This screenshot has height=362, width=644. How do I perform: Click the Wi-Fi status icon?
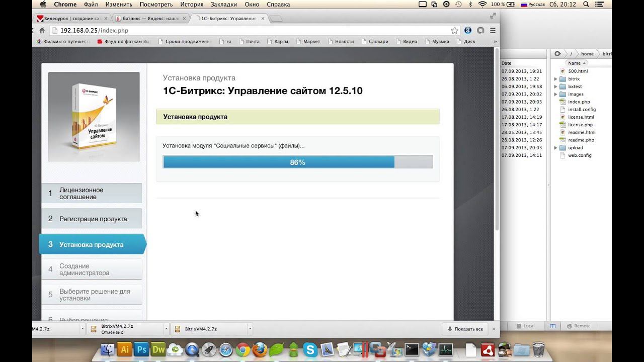pos(482,5)
